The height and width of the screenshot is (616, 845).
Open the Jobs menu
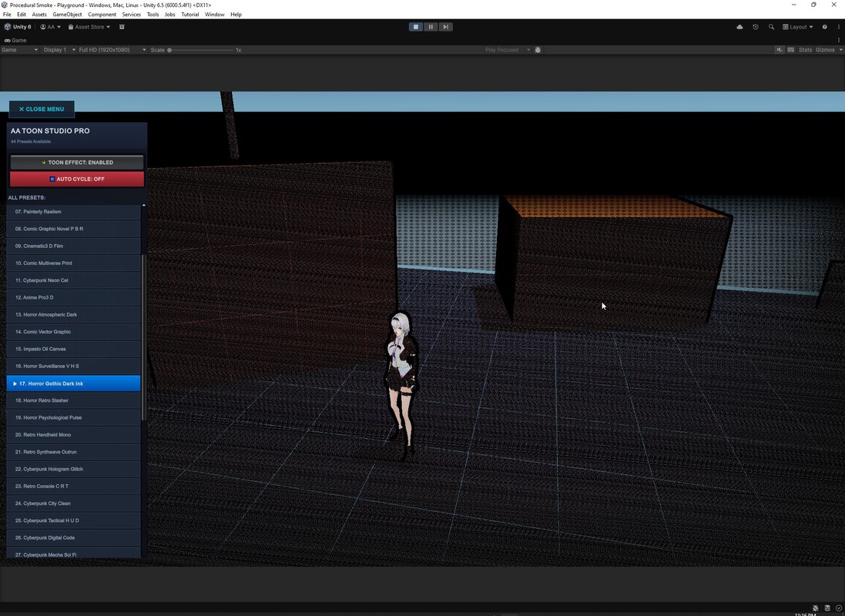pyautogui.click(x=169, y=15)
